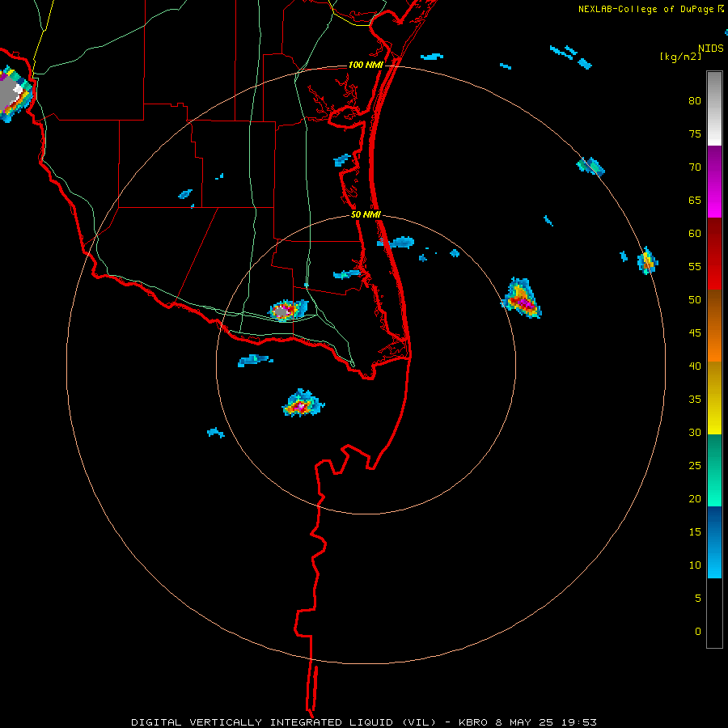The width and height of the screenshot is (728, 728).
Task: Click the 65 value on the scale
Action: 695,200
